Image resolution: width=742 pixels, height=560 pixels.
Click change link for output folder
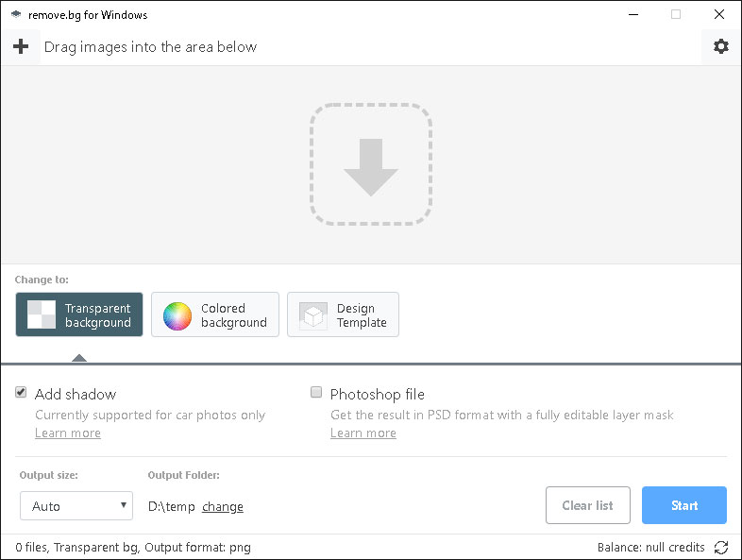pos(223,506)
